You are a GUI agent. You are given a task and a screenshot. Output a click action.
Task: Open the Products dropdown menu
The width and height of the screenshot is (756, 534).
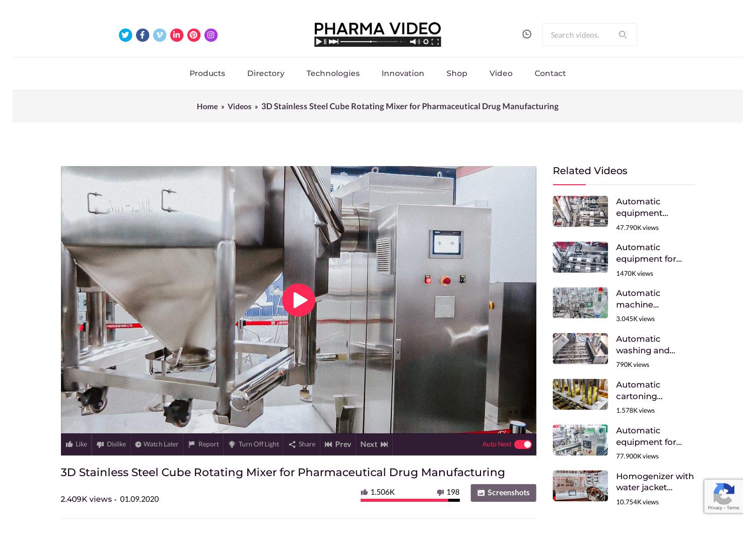tap(207, 73)
